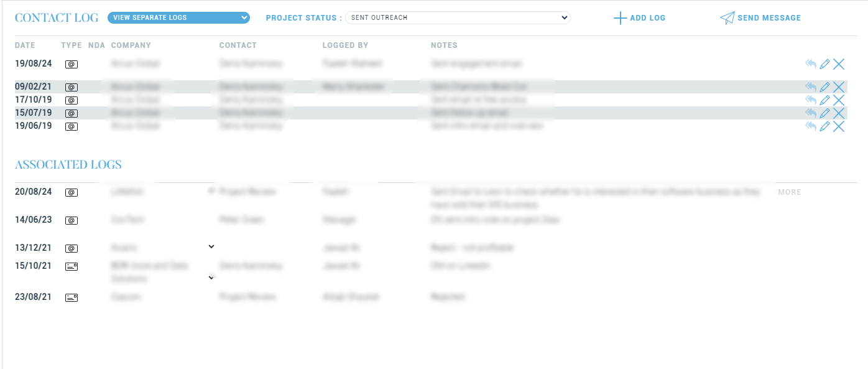Click the NOTES column header
868x369 pixels.
tap(444, 45)
